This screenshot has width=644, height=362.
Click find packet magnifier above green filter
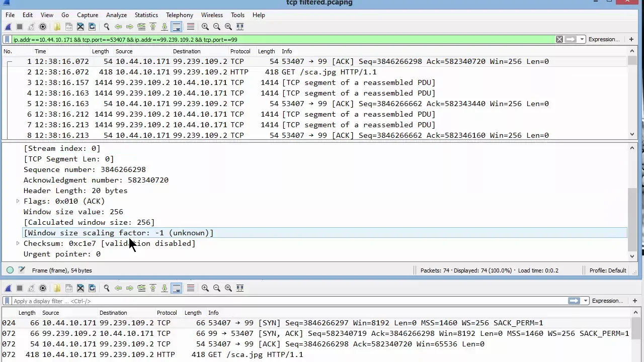click(106, 27)
